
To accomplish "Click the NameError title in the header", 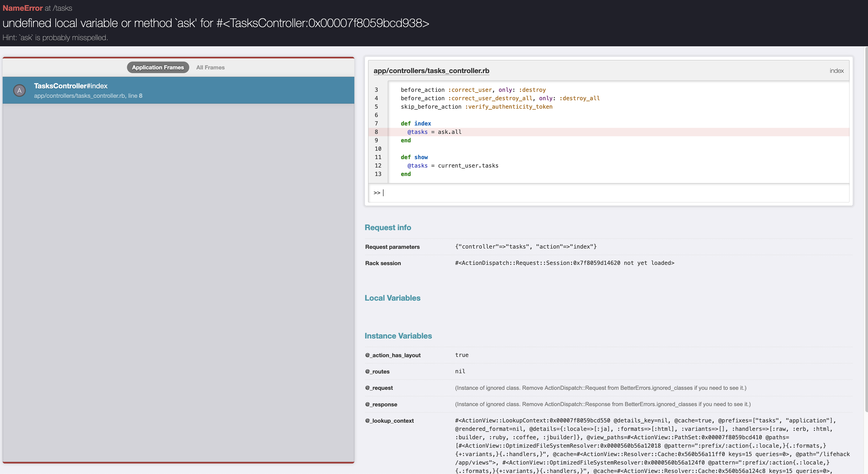I will click(x=23, y=8).
